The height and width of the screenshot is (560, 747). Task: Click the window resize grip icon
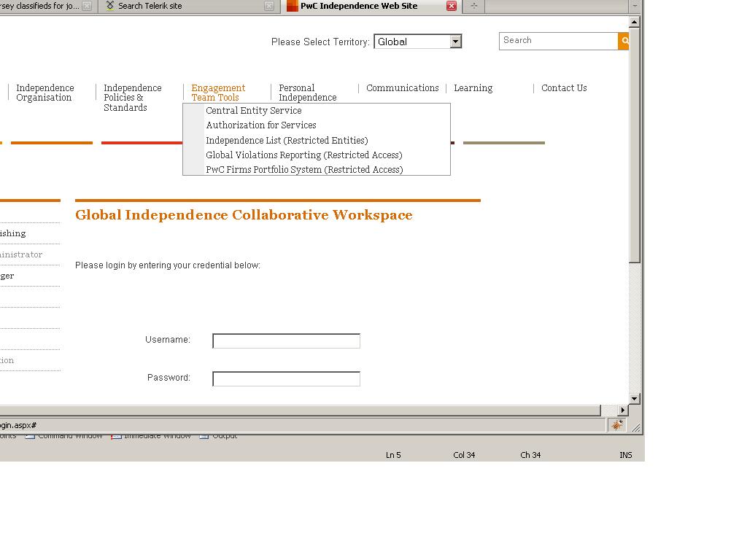tap(636, 427)
